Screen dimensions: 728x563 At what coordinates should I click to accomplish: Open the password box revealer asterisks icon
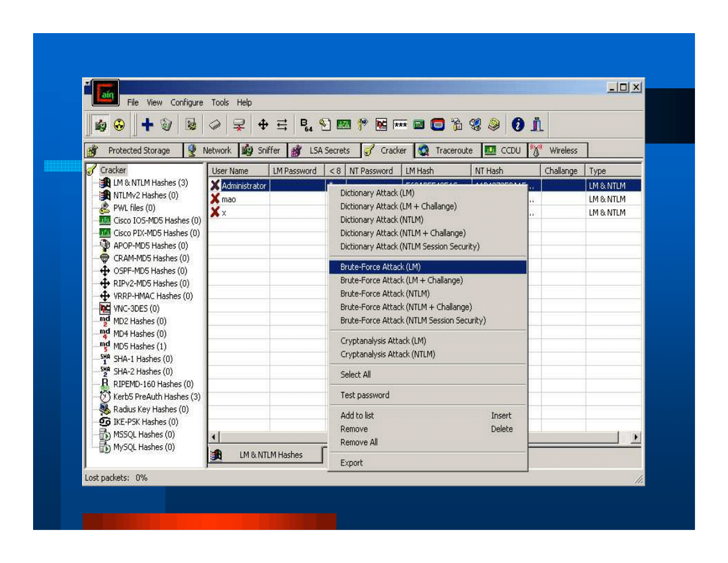click(x=400, y=124)
